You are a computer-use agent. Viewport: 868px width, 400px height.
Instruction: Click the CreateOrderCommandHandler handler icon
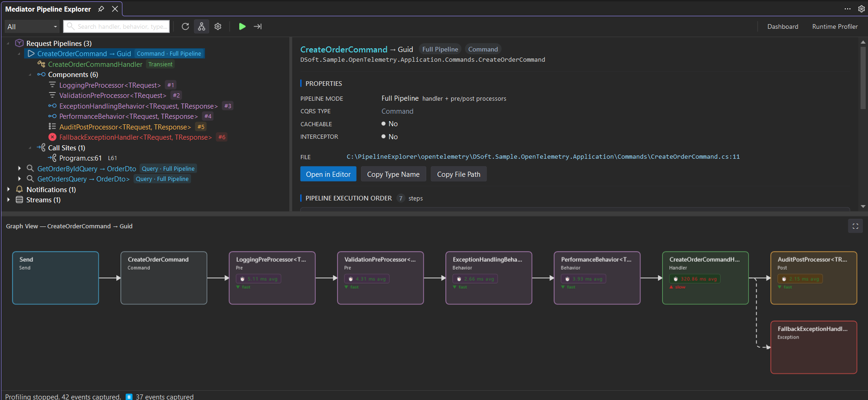click(41, 64)
